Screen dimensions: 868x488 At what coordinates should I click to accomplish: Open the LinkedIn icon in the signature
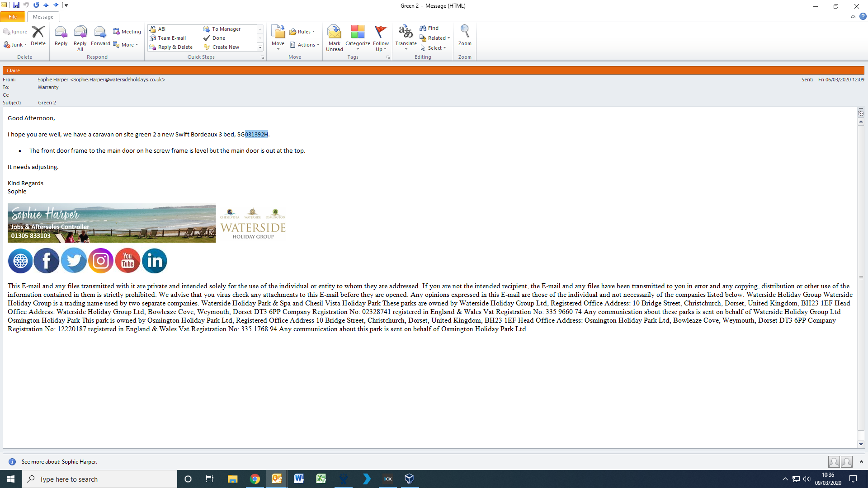(x=155, y=261)
